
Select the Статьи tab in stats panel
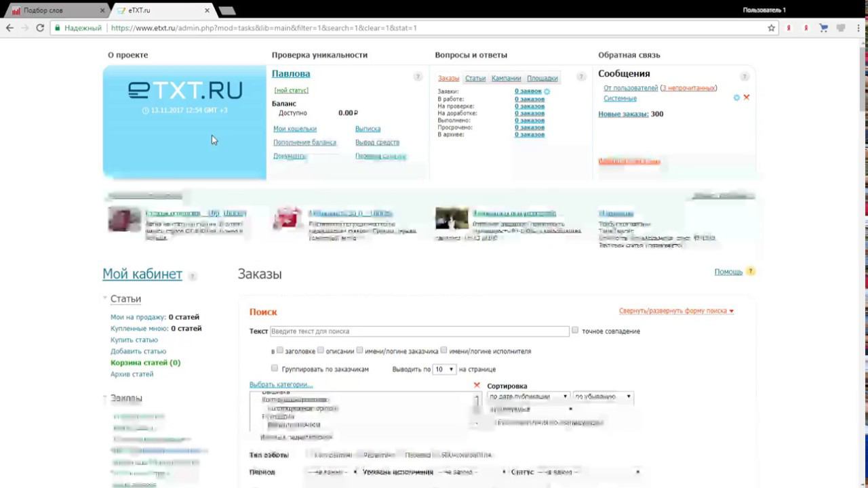pos(475,79)
